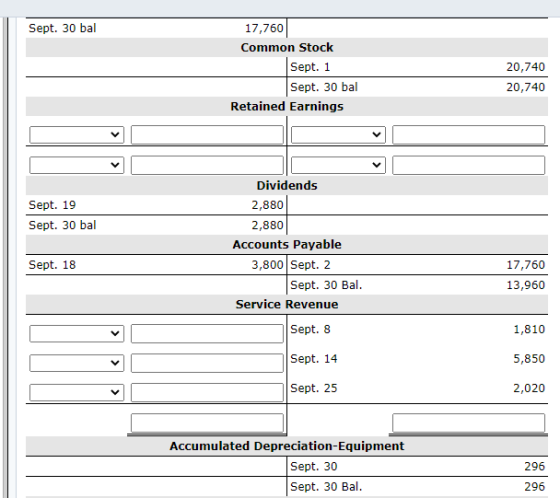
Task: Click Sept. 30 bal label under Dividends
Action: (62, 225)
